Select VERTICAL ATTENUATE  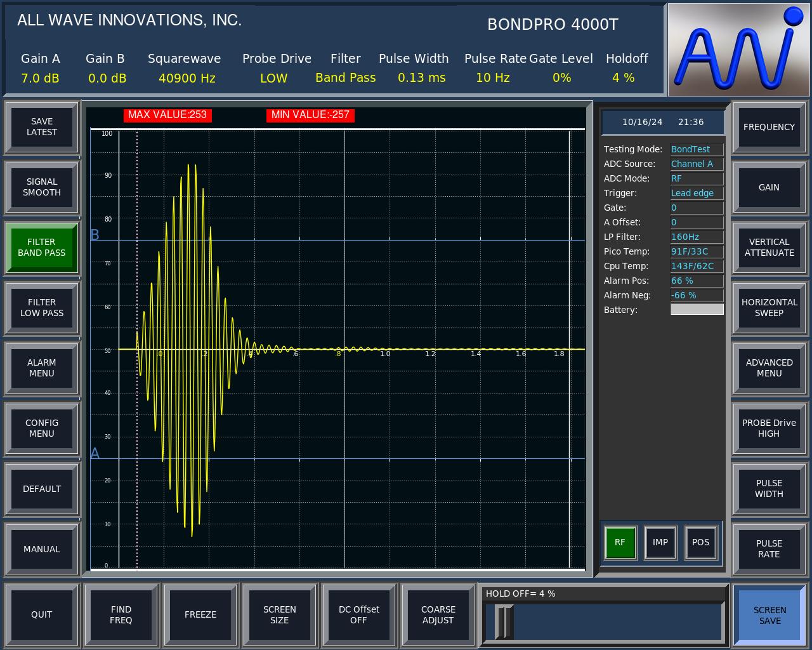click(769, 248)
